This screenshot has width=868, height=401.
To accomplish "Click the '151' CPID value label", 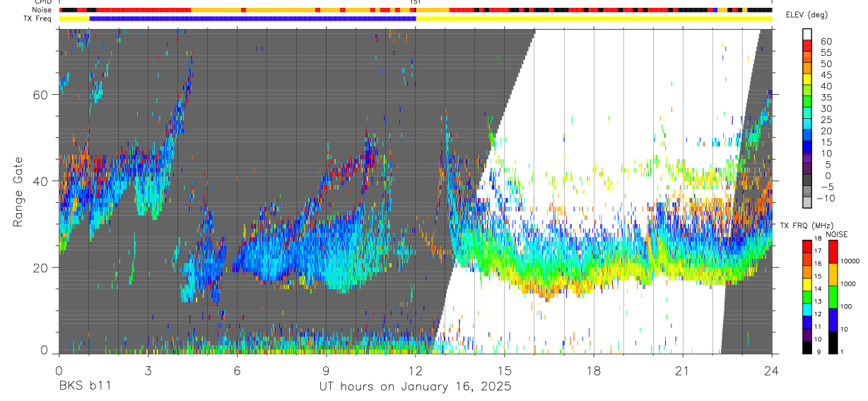I will (416, 2).
